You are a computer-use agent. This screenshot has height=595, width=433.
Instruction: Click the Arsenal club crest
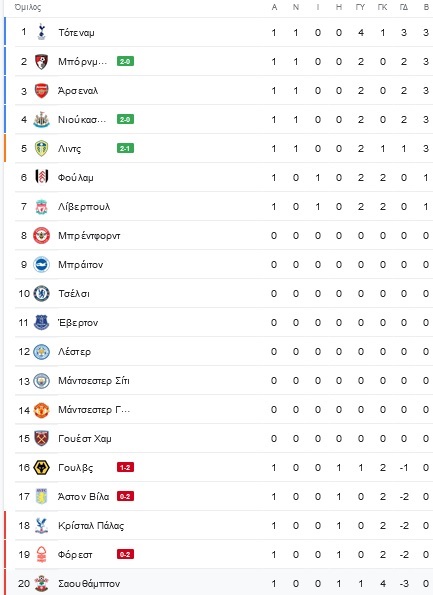(x=41, y=91)
